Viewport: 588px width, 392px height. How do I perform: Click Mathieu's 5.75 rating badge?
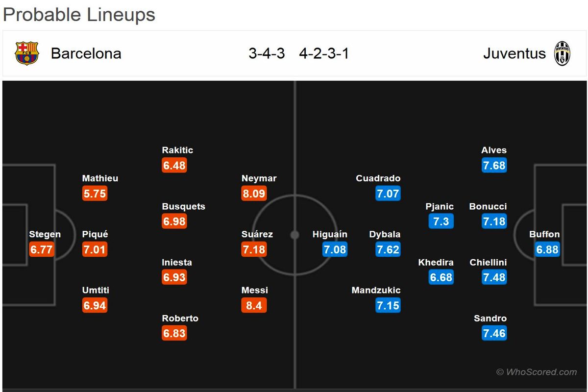[95, 194]
